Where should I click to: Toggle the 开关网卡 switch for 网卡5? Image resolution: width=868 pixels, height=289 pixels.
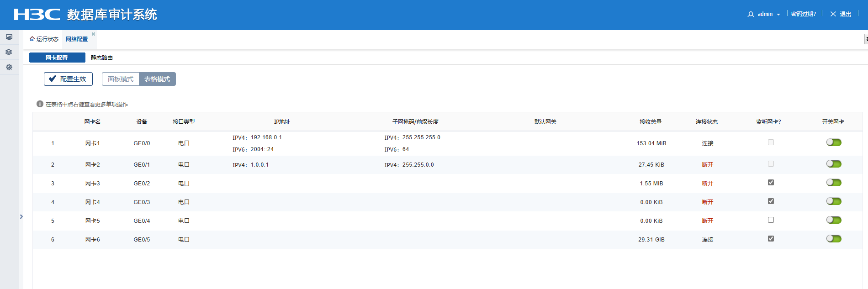834,220
